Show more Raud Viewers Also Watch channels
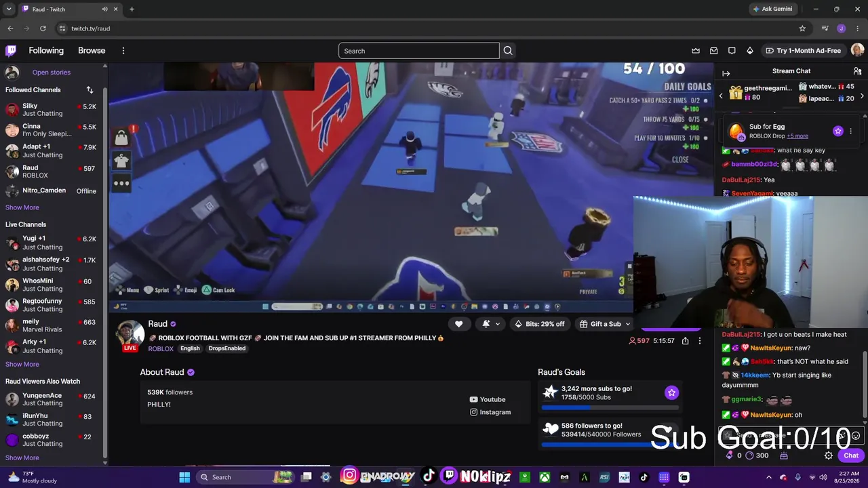The width and height of the screenshot is (868, 488). 22,457
